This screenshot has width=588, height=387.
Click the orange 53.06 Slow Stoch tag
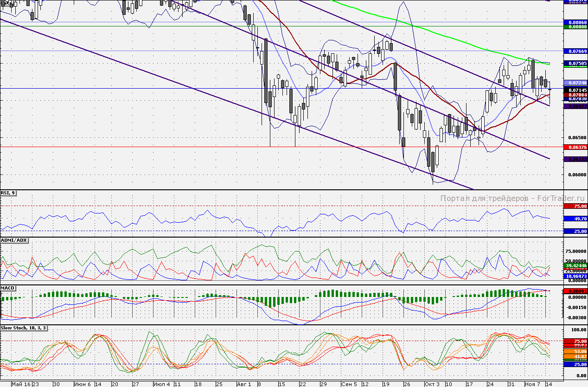click(x=575, y=351)
